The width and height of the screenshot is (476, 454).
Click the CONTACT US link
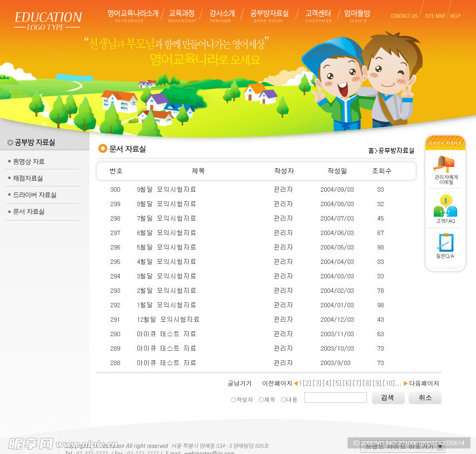click(404, 16)
